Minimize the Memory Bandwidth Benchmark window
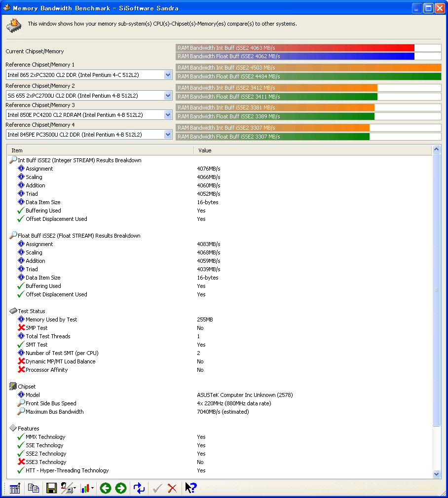Image resolution: width=448 pixels, height=498 pixels. 416,8
